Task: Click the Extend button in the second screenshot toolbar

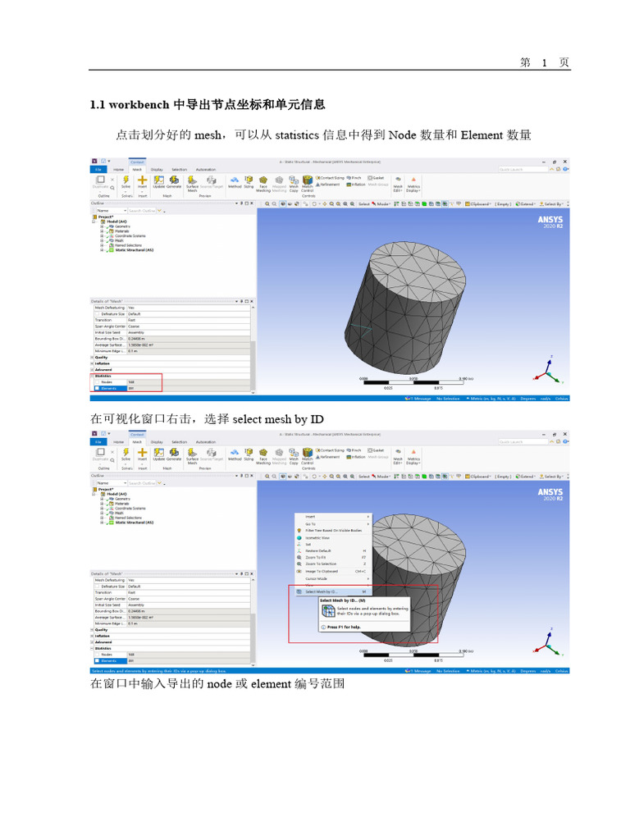Action: coord(525,477)
